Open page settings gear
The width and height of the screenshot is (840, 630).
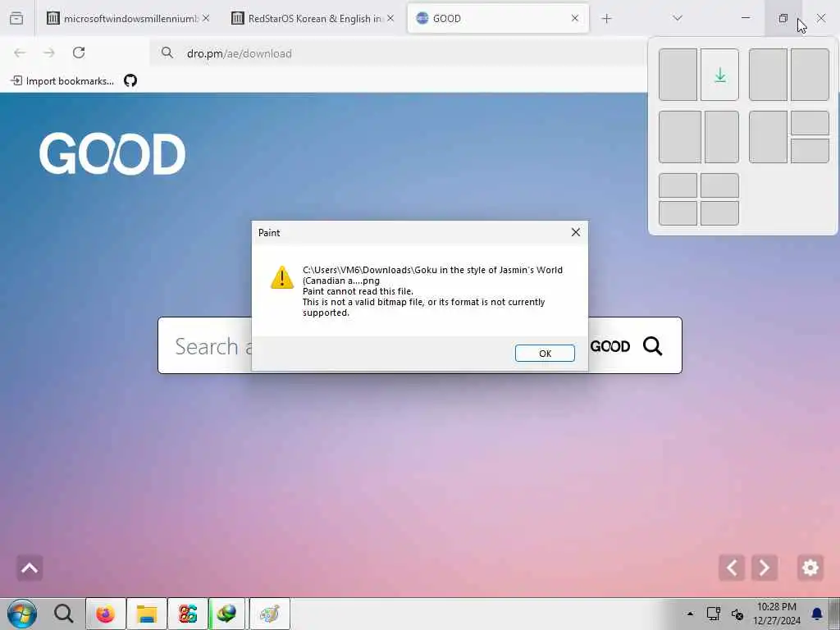point(810,568)
